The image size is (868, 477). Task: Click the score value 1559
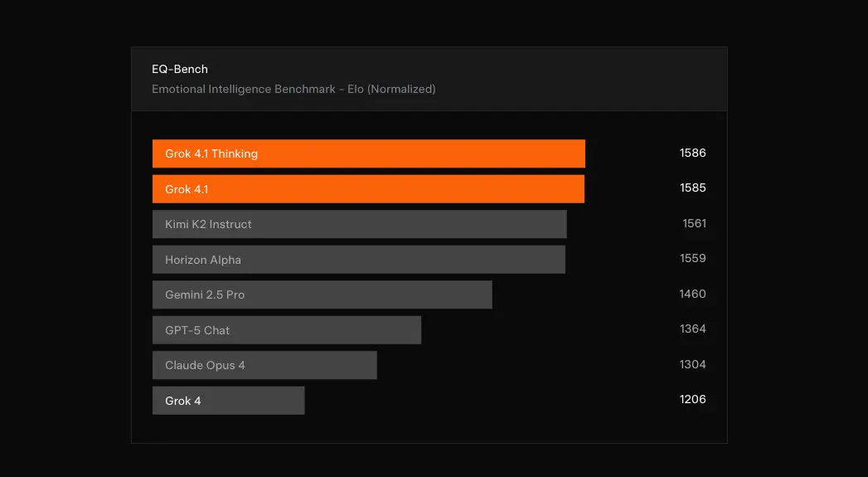[x=692, y=258]
